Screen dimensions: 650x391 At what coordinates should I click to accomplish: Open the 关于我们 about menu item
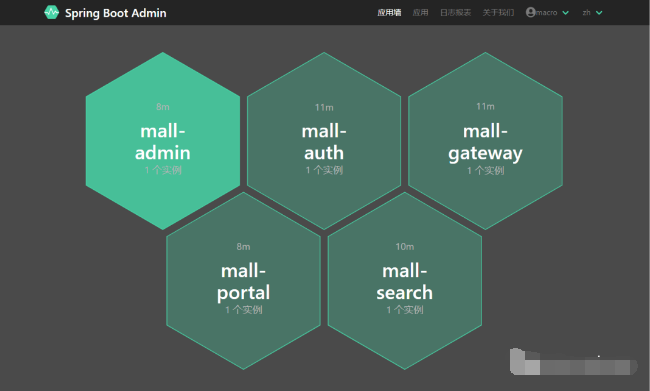[x=498, y=12]
